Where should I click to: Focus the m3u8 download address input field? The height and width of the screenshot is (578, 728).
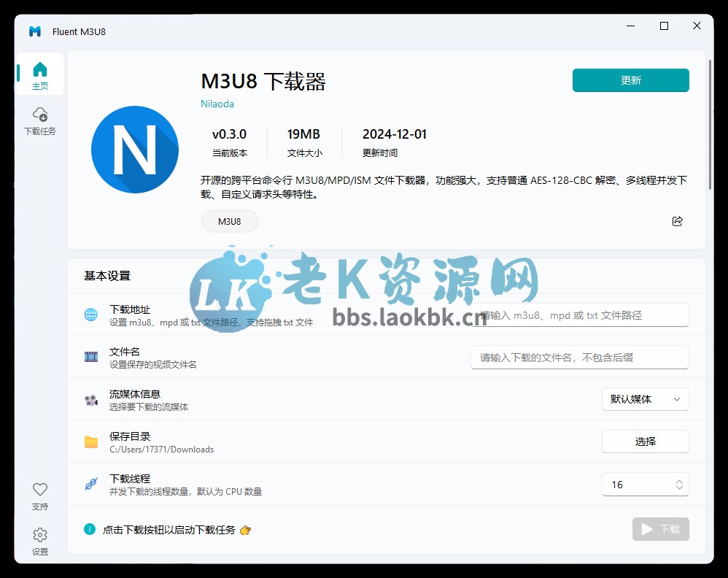pyautogui.click(x=579, y=315)
